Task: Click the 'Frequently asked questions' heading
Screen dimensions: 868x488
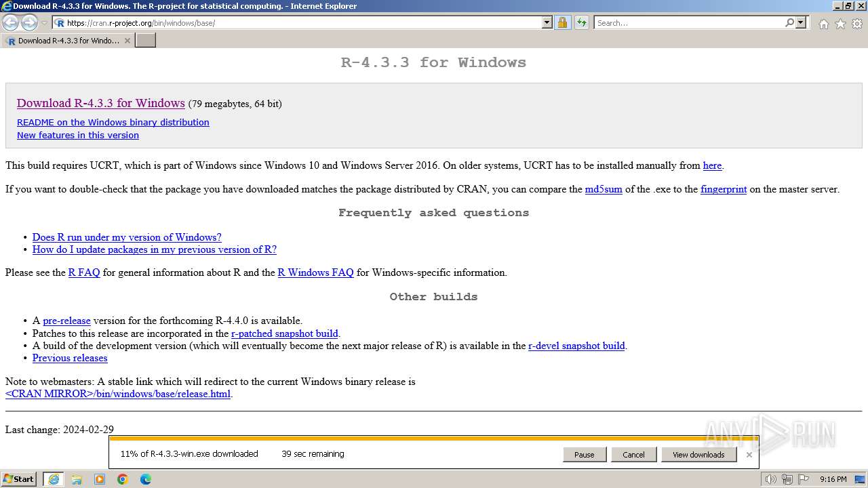Action: coord(433,213)
